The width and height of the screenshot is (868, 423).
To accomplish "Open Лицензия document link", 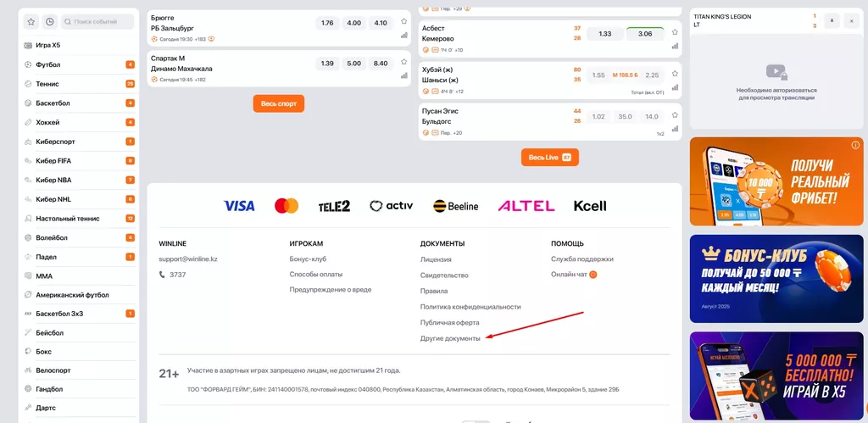I will [436, 259].
